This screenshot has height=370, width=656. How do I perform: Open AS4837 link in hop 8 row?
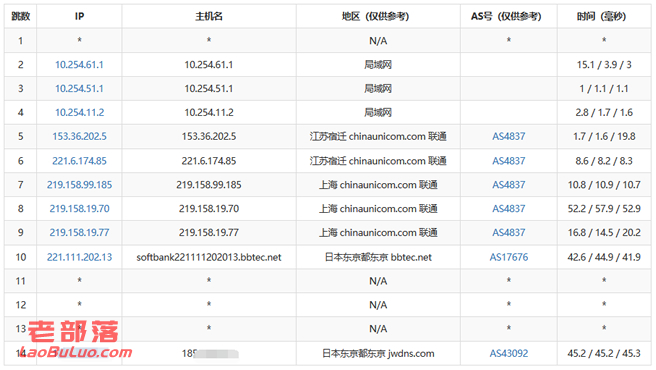[509, 209]
